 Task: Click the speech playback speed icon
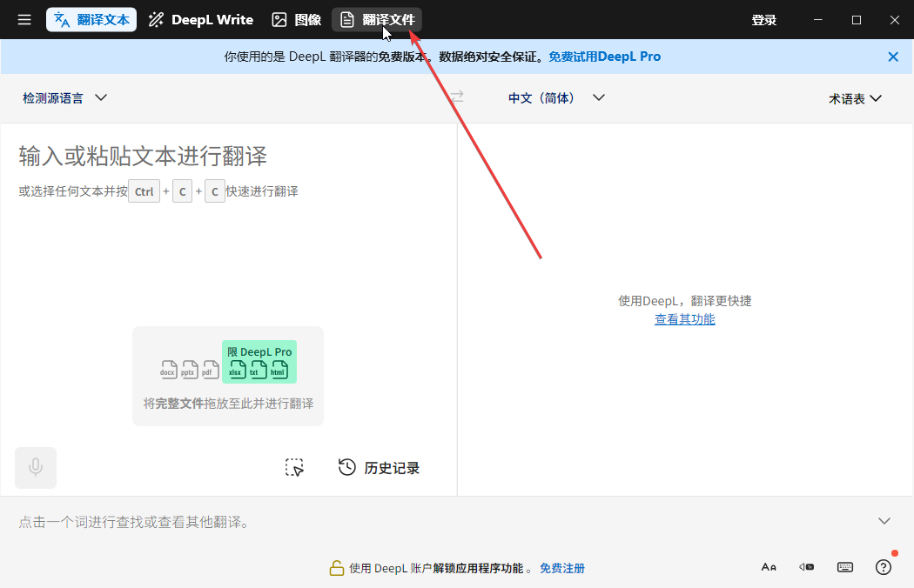click(806, 566)
